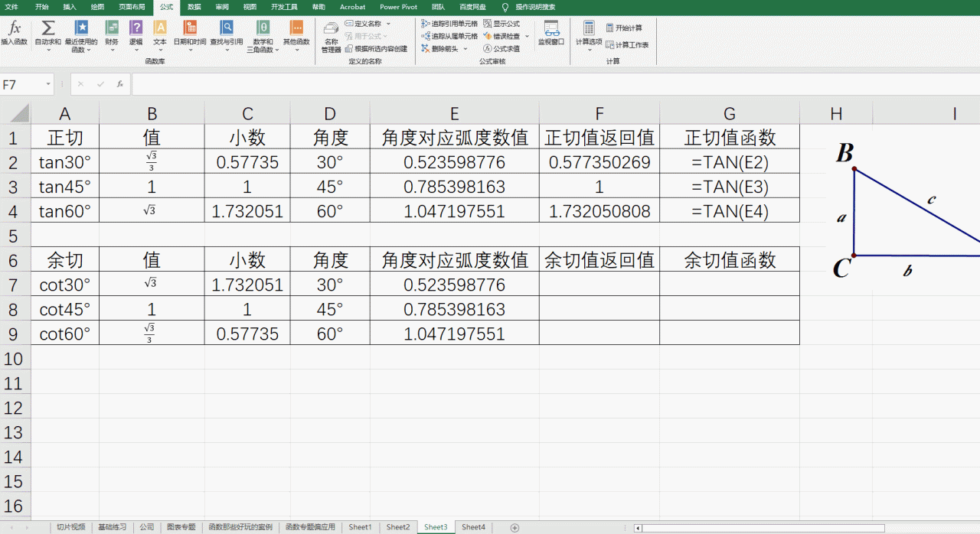
Task: Switch to the Data (数据) ribbon tab
Action: tap(194, 7)
